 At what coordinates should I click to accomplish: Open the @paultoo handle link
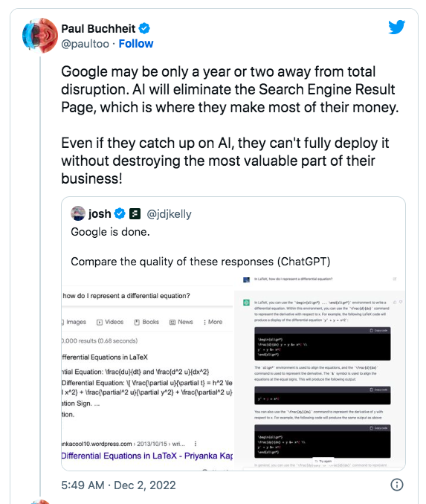coord(85,44)
